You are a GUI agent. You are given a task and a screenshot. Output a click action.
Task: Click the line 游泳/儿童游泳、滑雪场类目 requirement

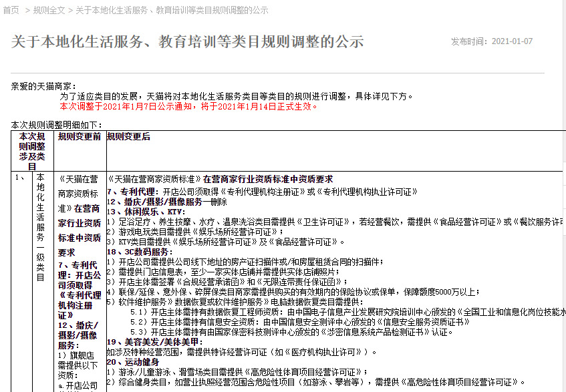tap(237, 372)
